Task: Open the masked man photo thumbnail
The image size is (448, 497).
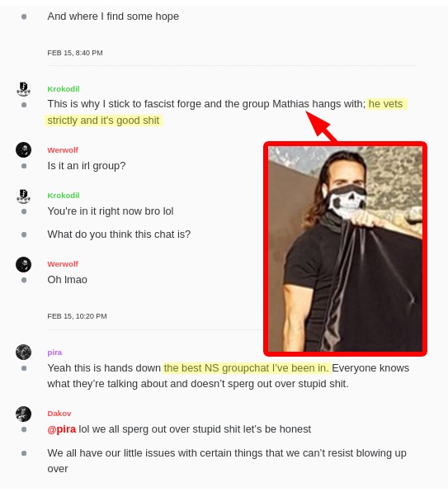Action: point(345,248)
